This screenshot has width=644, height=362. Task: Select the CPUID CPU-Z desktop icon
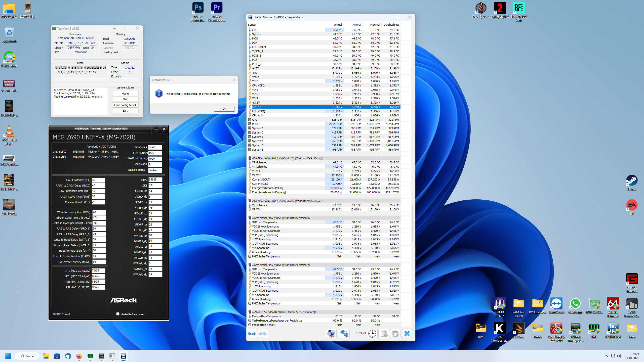(x=500, y=308)
